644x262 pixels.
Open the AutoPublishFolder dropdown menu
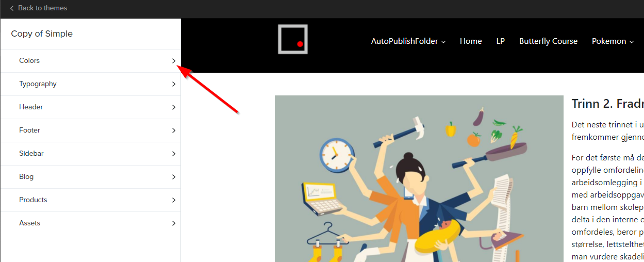pyautogui.click(x=408, y=41)
